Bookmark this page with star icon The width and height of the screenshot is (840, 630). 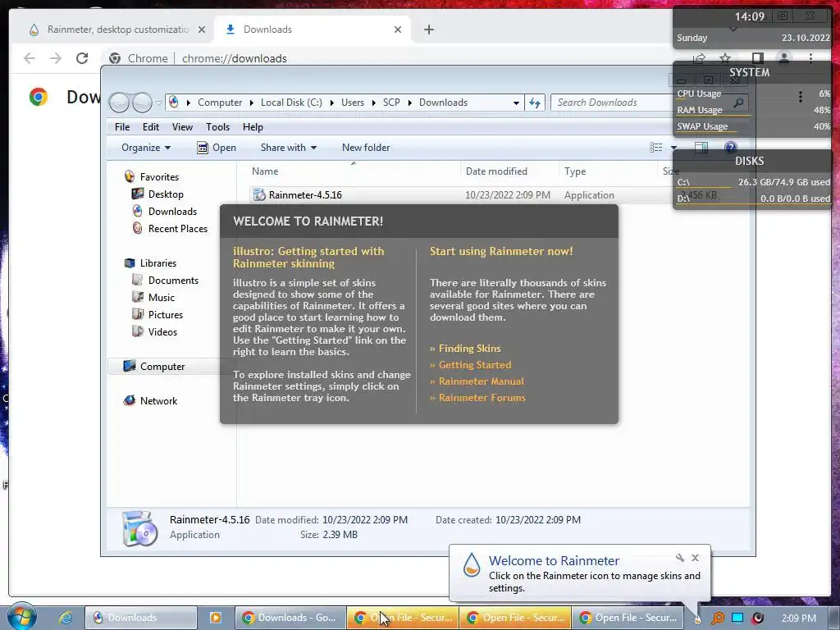pos(725,58)
